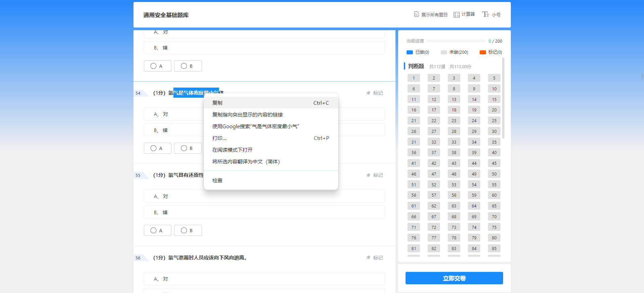
Task: Click the question navigator panel scrollbar
Action: coord(503,98)
